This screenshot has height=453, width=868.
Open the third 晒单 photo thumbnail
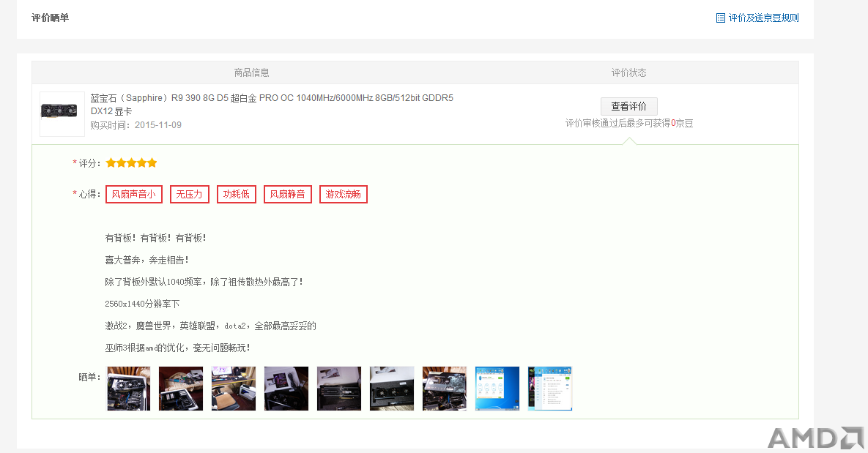234,389
